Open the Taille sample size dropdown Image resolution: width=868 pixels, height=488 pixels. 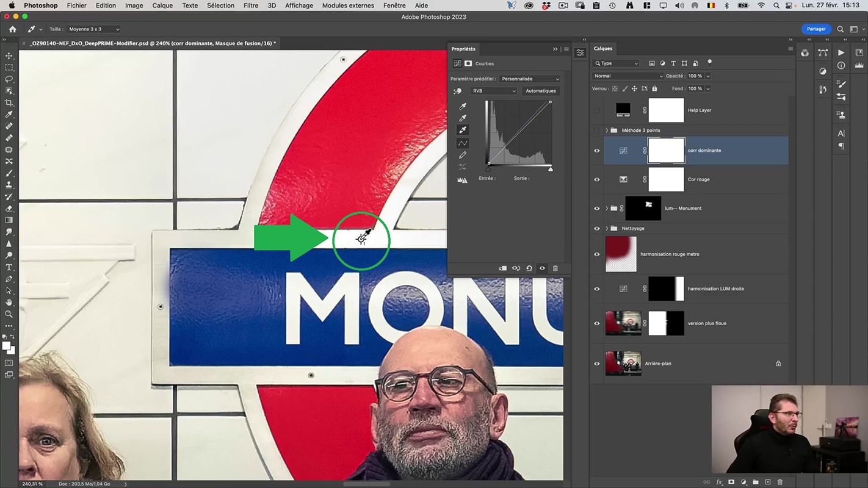[93, 29]
